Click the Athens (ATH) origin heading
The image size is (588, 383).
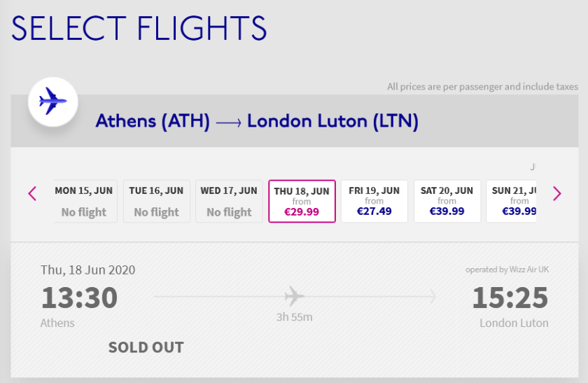(153, 122)
